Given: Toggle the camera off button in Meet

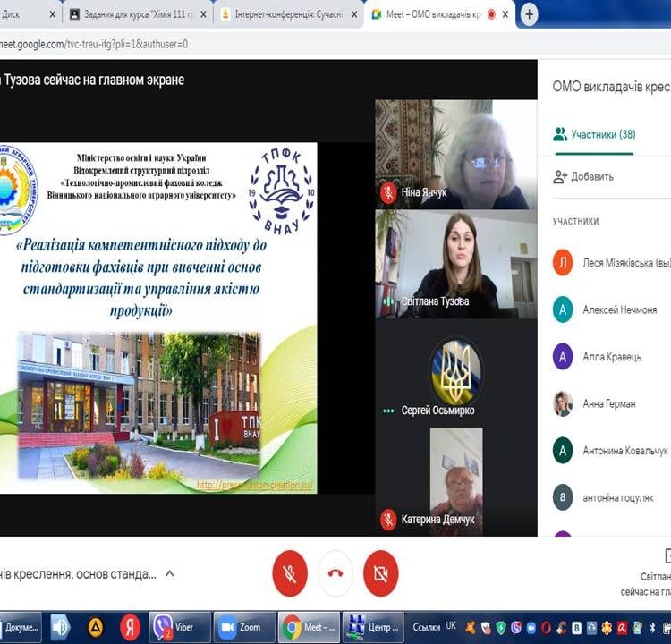Looking at the screenshot, I should (x=380, y=573).
